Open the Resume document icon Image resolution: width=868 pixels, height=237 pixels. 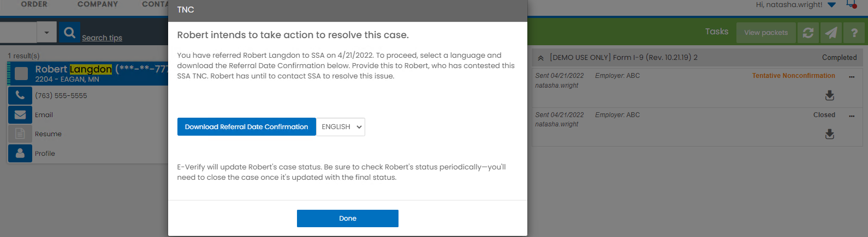[x=20, y=134]
